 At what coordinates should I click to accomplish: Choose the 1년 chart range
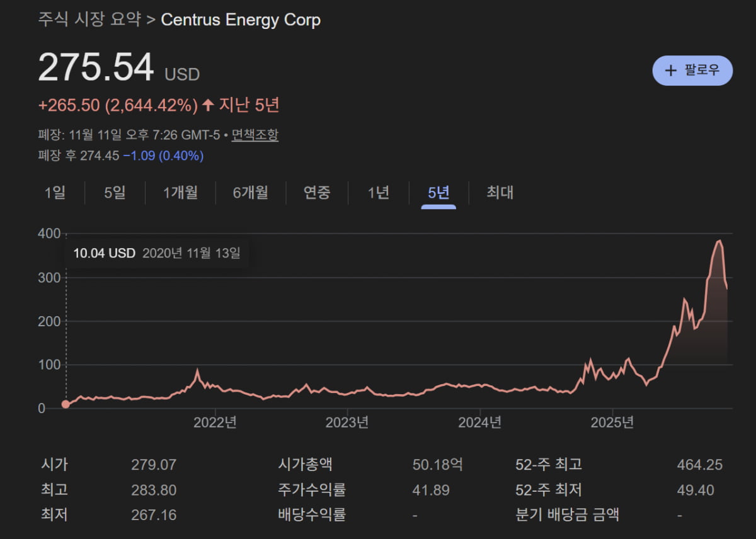point(378,193)
